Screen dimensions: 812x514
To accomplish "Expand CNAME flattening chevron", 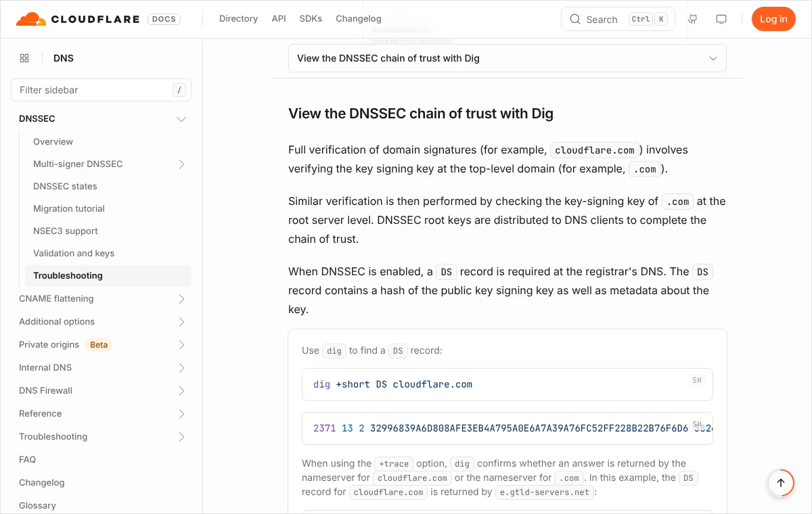I will pos(181,299).
